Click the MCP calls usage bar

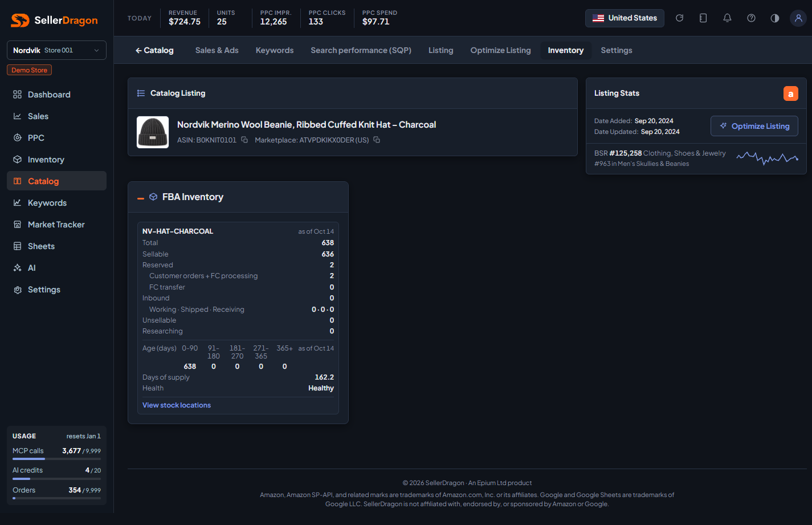coord(56,459)
